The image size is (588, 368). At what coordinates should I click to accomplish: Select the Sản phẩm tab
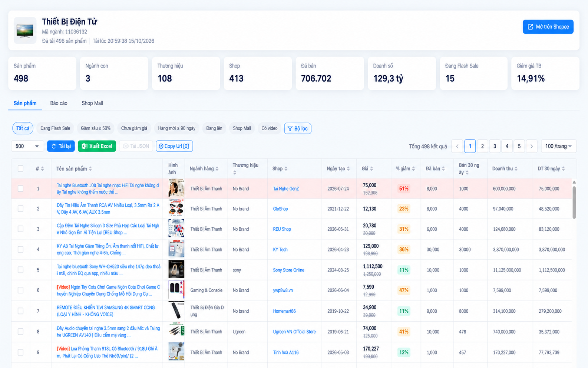[x=25, y=103]
